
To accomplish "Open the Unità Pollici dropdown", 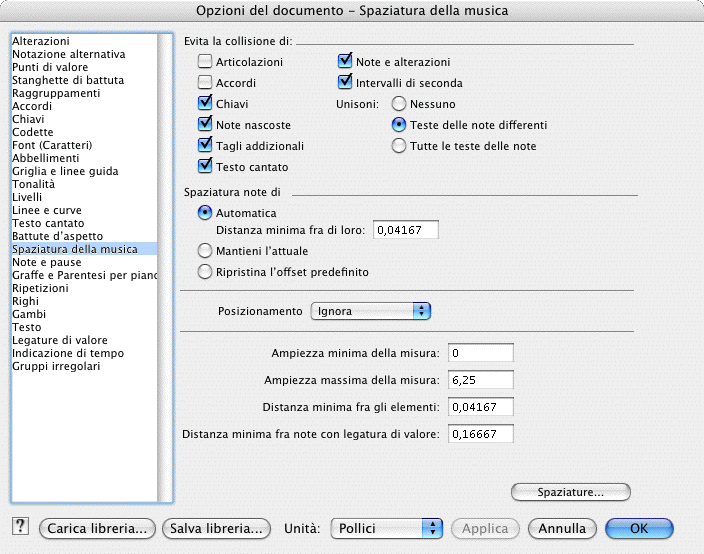I will tap(387, 528).
